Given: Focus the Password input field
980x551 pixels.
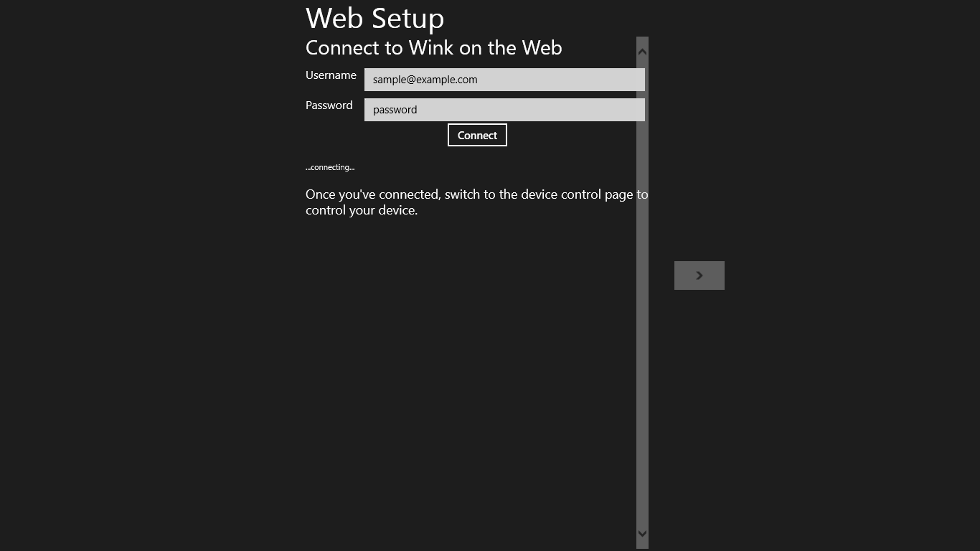Looking at the screenshot, I should tap(504, 110).
